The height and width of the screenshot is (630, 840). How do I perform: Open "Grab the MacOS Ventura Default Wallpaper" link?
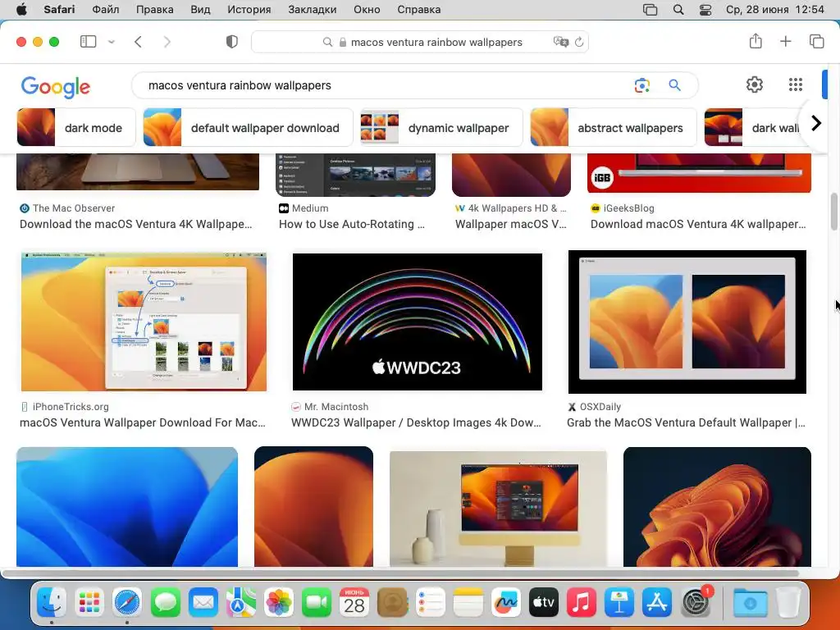coord(686,422)
